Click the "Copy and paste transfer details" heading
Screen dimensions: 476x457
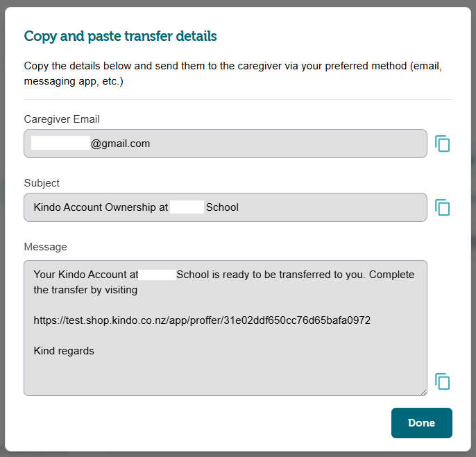tap(120, 36)
